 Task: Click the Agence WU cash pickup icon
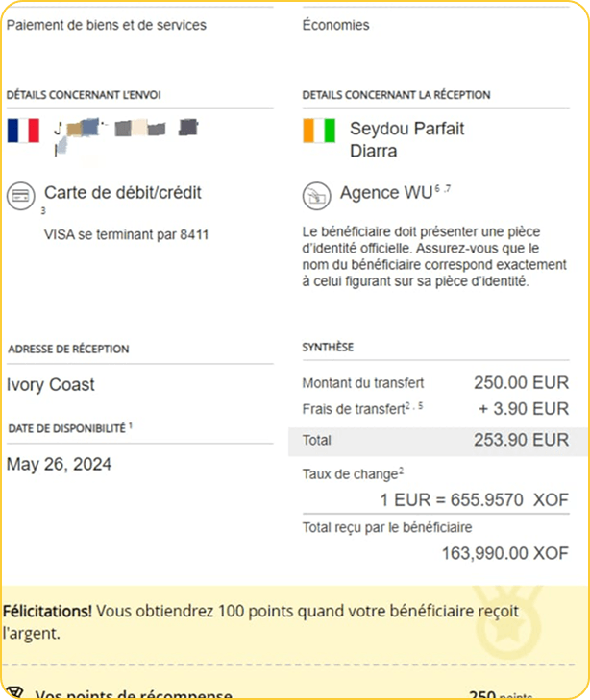coord(317,195)
